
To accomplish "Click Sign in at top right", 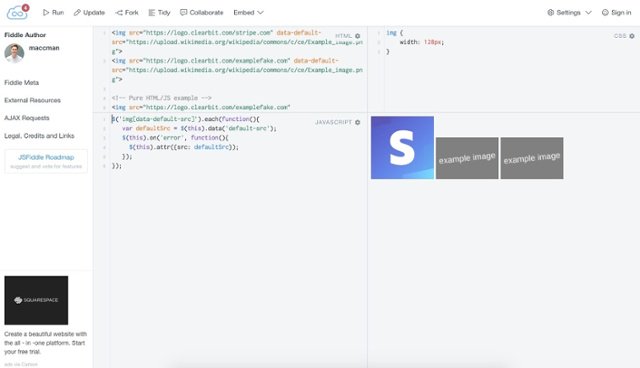I will pos(616,13).
